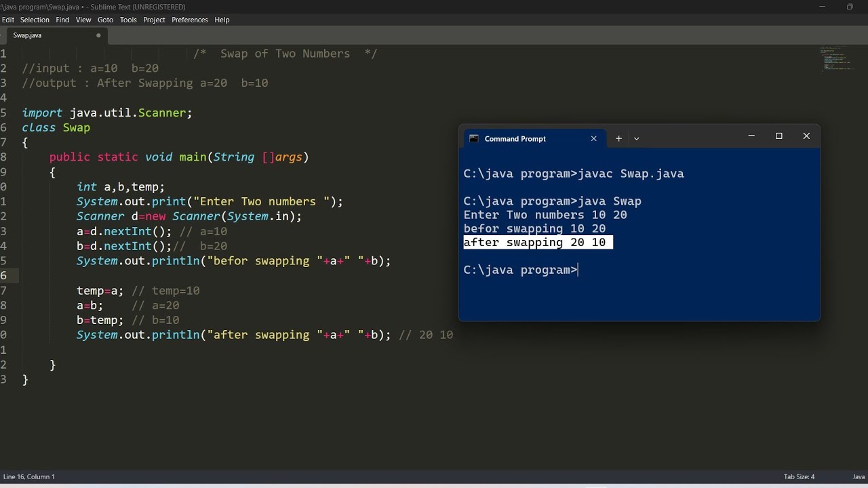Click the "b=temp; // b=10" code line
This screenshot has height=488, width=868.
click(x=128, y=320)
